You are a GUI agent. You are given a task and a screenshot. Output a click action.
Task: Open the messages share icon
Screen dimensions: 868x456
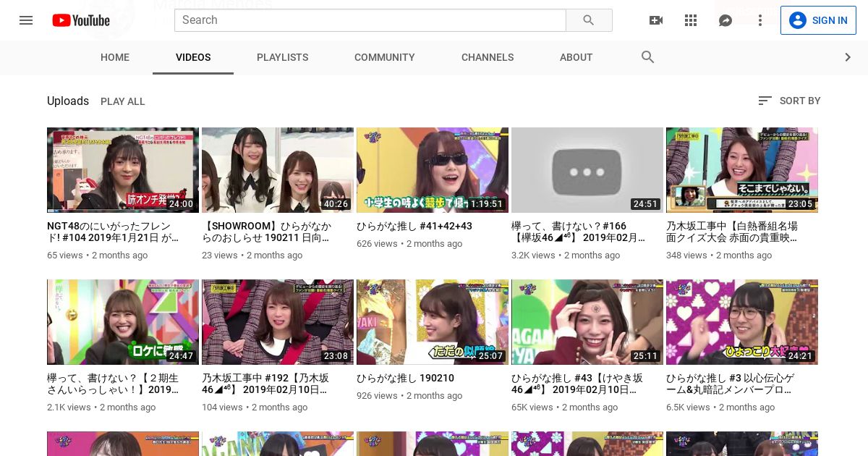point(726,20)
